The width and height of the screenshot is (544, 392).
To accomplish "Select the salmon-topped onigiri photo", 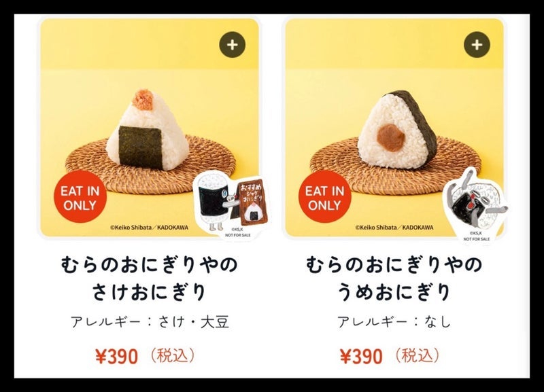I will [x=148, y=130].
